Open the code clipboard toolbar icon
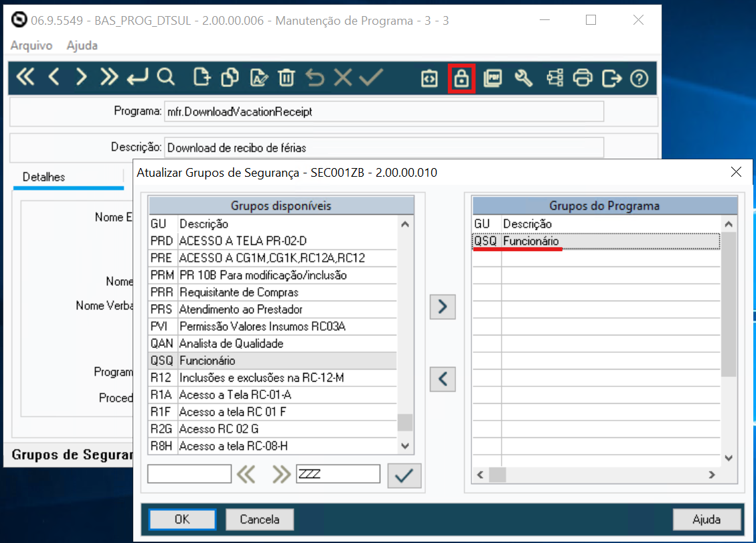The image size is (756, 543). (x=429, y=78)
